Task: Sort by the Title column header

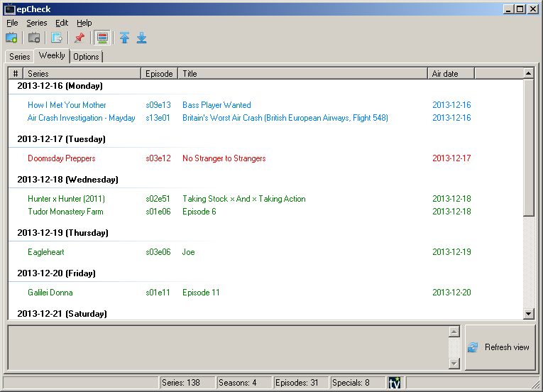Action: pos(302,73)
